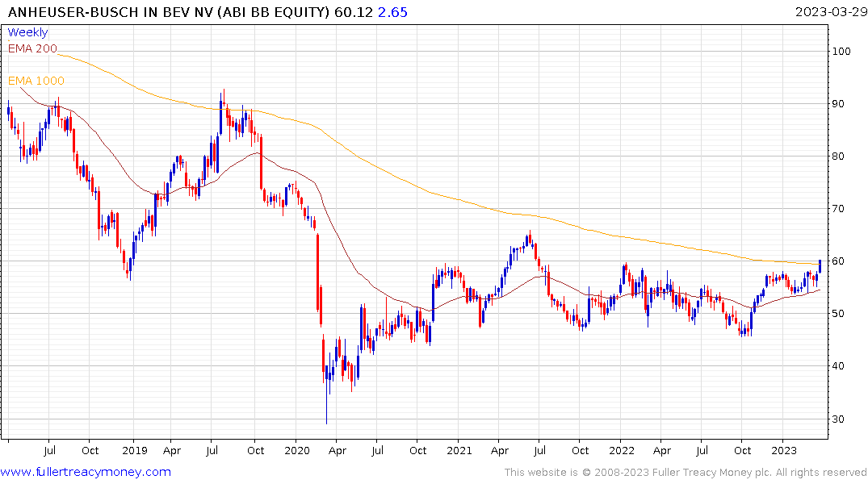Click the 2020 label on the time axis

pos(296,450)
